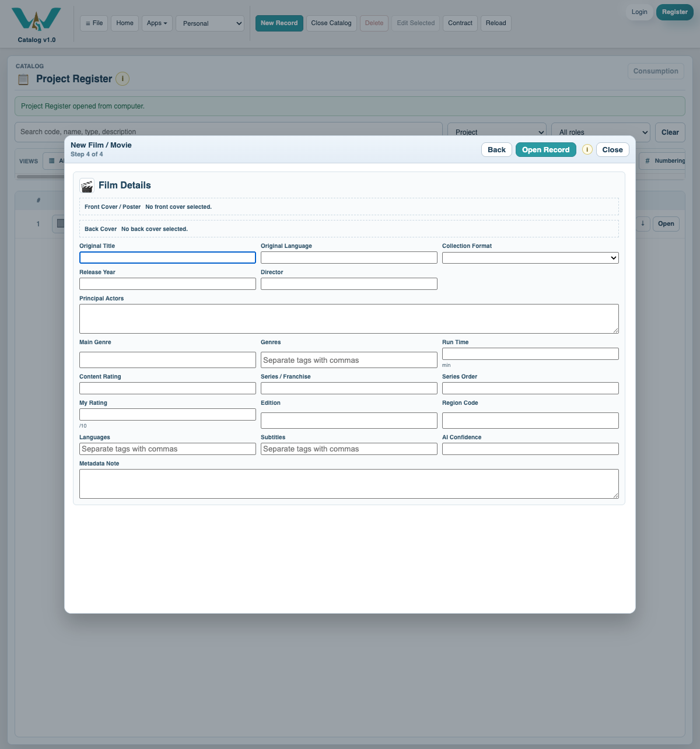Click the New Record button

point(279,23)
